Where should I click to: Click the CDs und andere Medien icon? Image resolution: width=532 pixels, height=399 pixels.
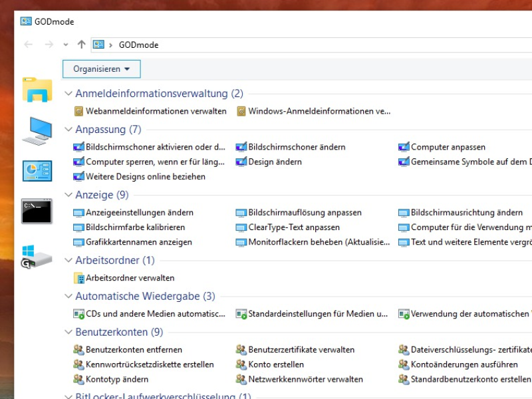click(78, 314)
